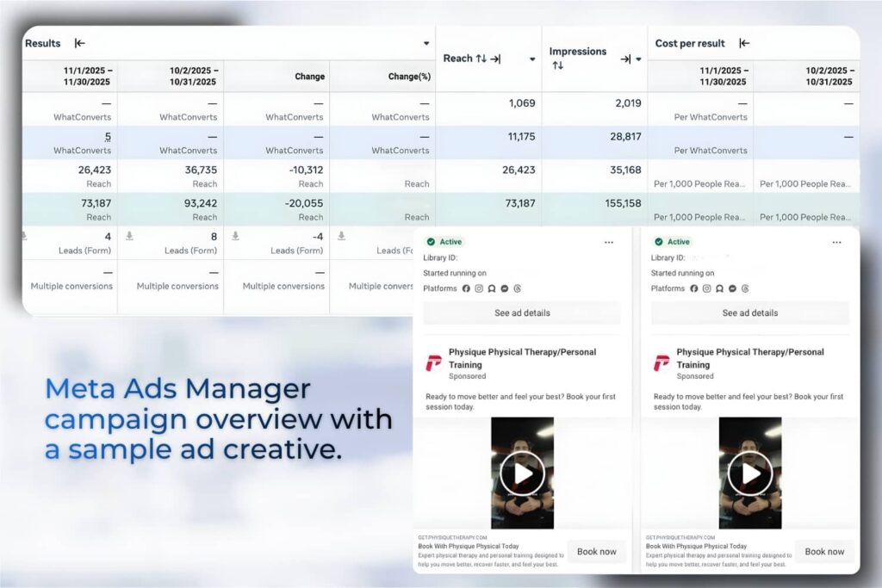Open the ellipsis menu on the left ad card
The width and height of the screenshot is (882, 588).
click(x=609, y=242)
